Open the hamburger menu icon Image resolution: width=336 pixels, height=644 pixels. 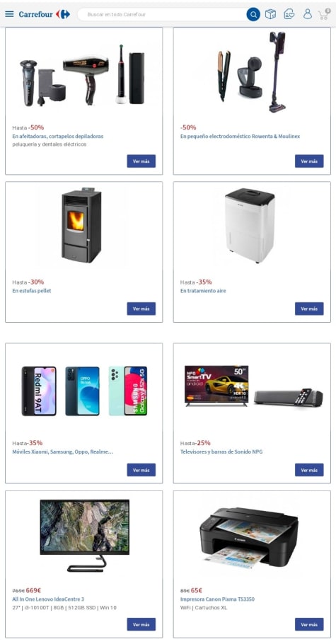[x=9, y=14]
